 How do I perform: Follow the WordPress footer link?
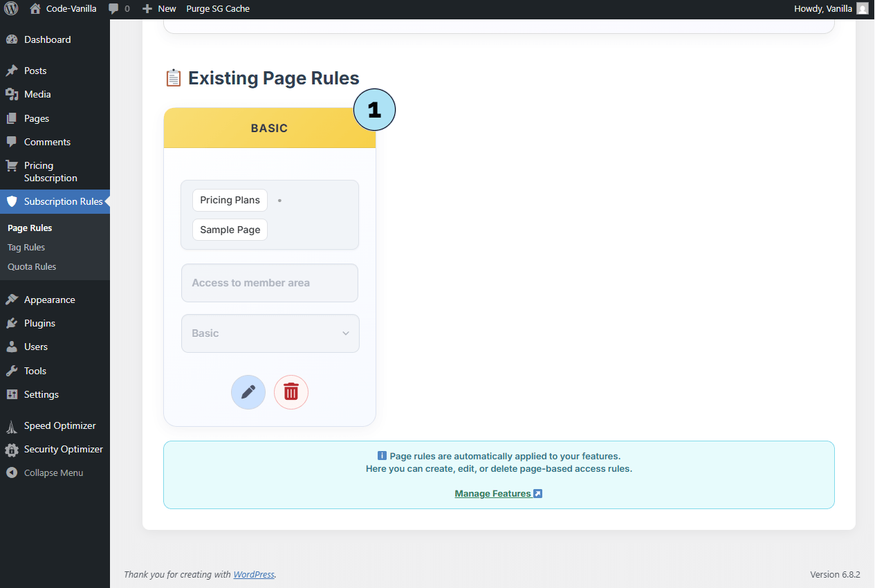pos(253,574)
